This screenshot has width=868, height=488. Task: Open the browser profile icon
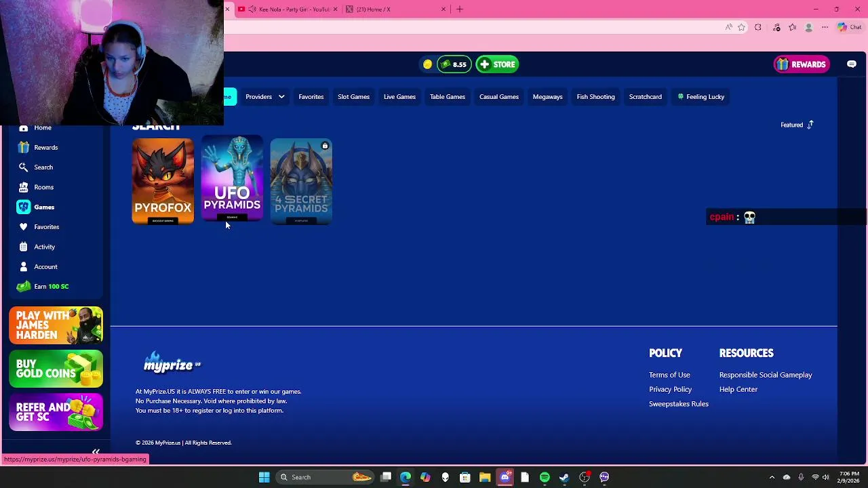point(808,28)
